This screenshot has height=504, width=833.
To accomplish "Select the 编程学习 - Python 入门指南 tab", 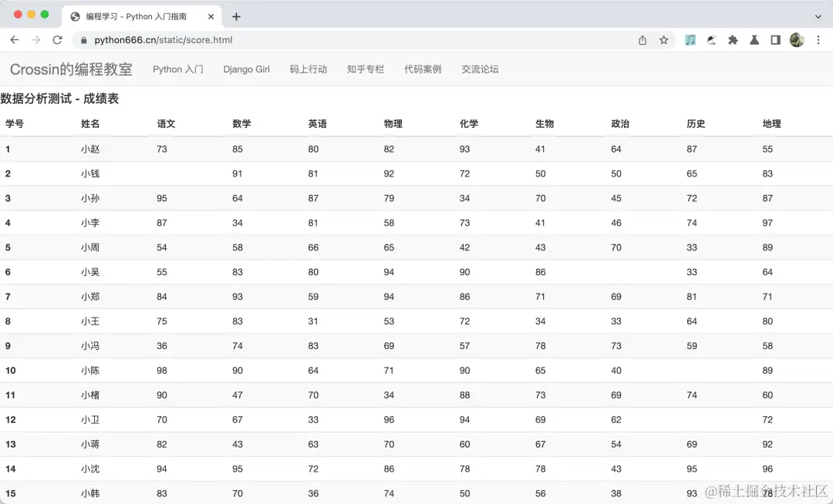I will (x=141, y=16).
